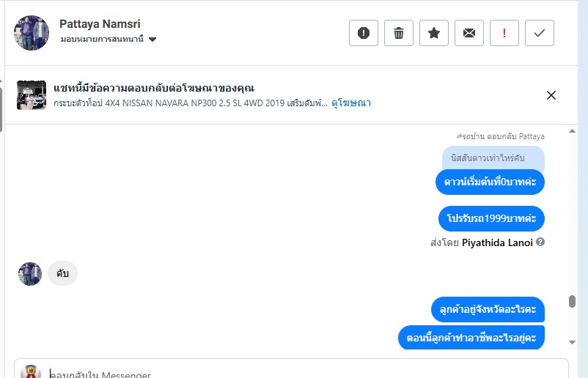Mark conversation done with the checkmark
The image size is (588, 378).
(x=540, y=33)
